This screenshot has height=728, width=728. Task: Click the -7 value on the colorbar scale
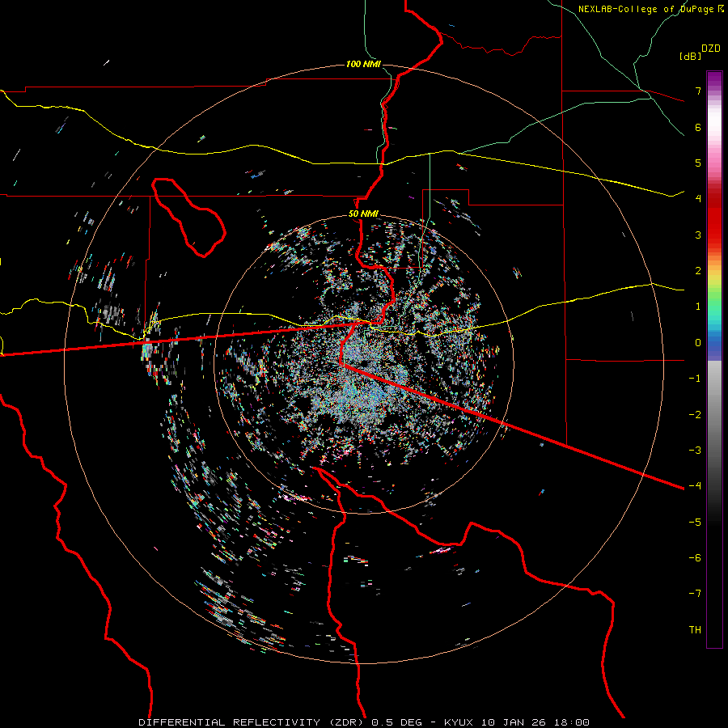[x=695, y=594]
